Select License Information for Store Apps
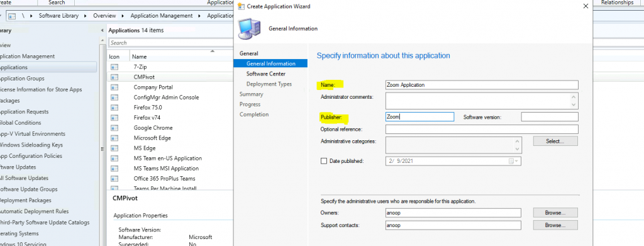This screenshot has width=644, height=246. click(41, 89)
